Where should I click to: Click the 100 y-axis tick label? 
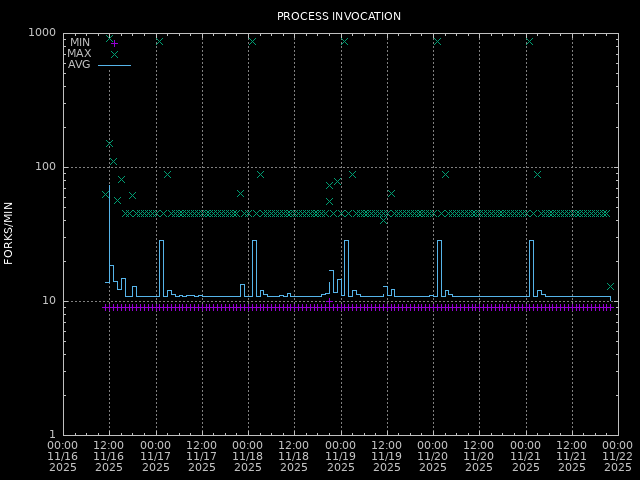click(45, 167)
